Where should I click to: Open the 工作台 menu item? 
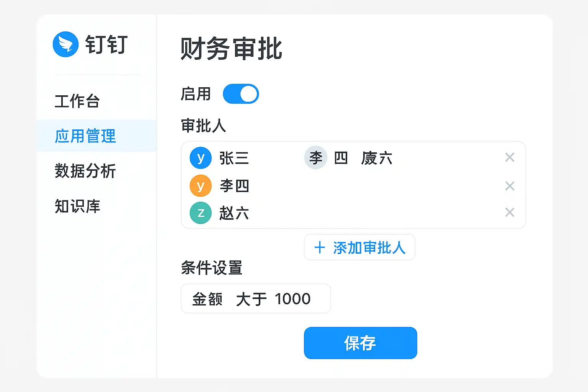click(77, 101)
